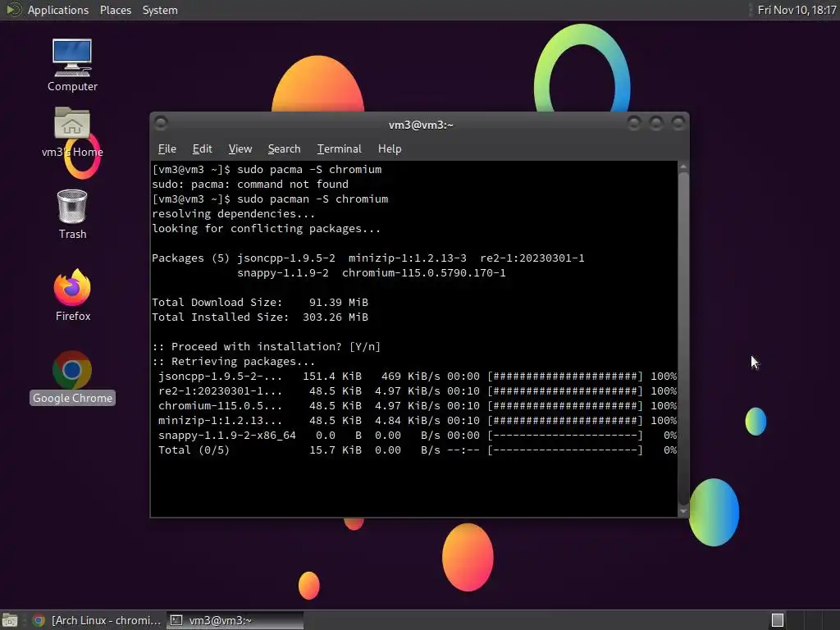Viewport: 840px width, 630px height.
Task: Click the Chrome icon in the taskbar
Action: 39,620
